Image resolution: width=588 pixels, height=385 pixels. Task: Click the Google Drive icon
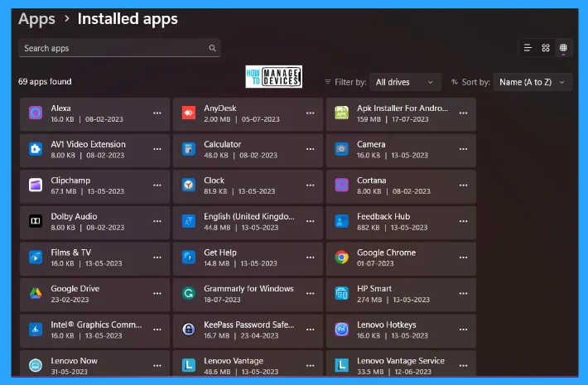point(36,293)
